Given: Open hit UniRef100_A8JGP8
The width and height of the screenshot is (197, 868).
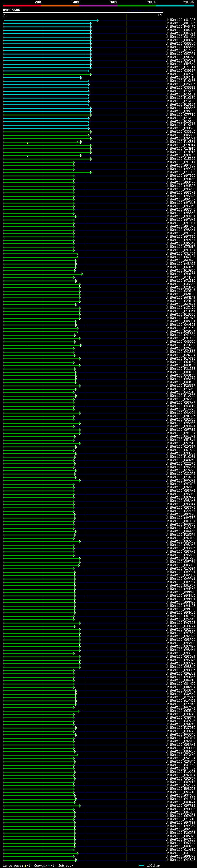Looking at the screenshot, I should coord(180,20).
